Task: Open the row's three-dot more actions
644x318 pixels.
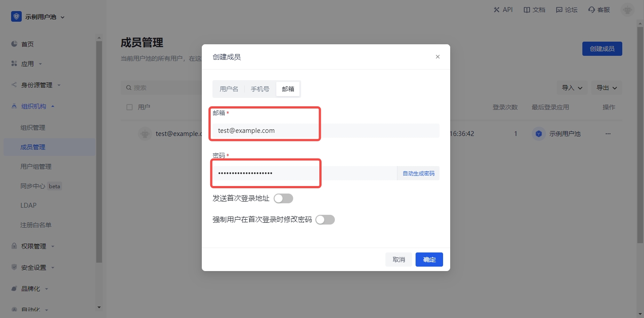Action: [x=608, y=134]
